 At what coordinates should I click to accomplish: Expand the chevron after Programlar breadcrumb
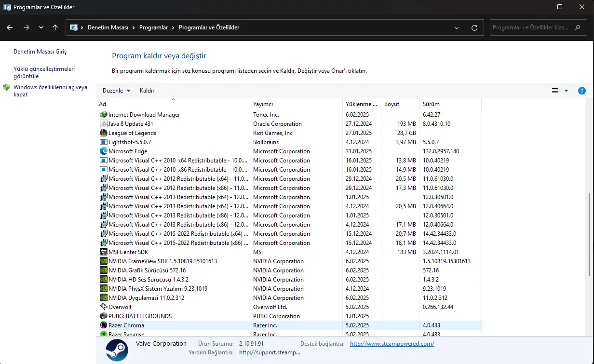173,27
